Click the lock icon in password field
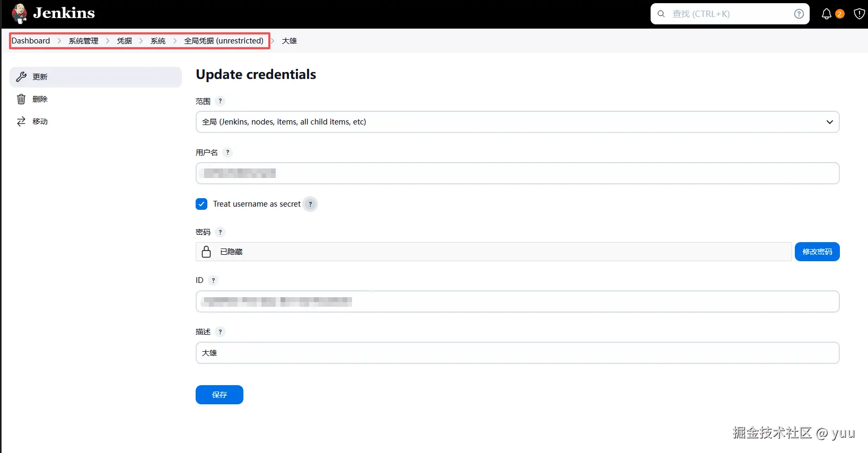Image resolution: width=868 pixels, height=453 pixels. (x=206, y=251)
